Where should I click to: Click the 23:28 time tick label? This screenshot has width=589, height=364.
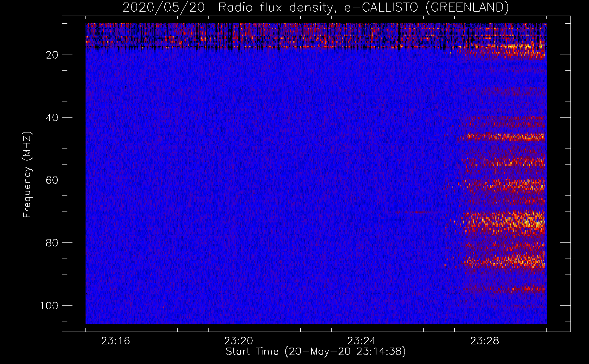485,341
